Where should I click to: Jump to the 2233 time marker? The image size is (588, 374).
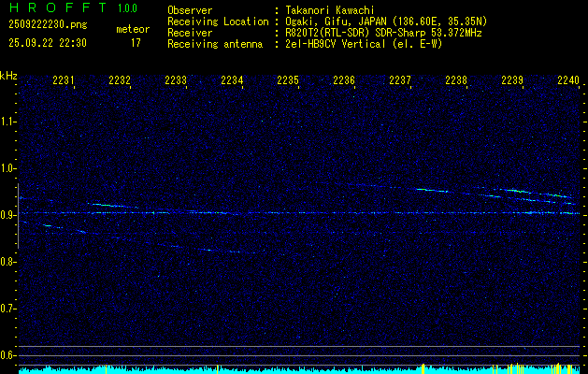pyautogui.click(x=176, y=81)
